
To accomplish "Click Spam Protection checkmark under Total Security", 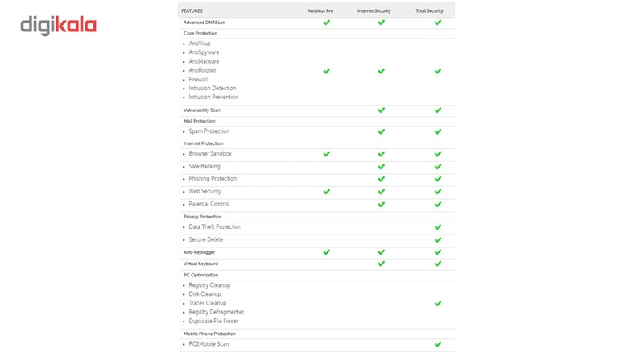I will pos(438,131).
